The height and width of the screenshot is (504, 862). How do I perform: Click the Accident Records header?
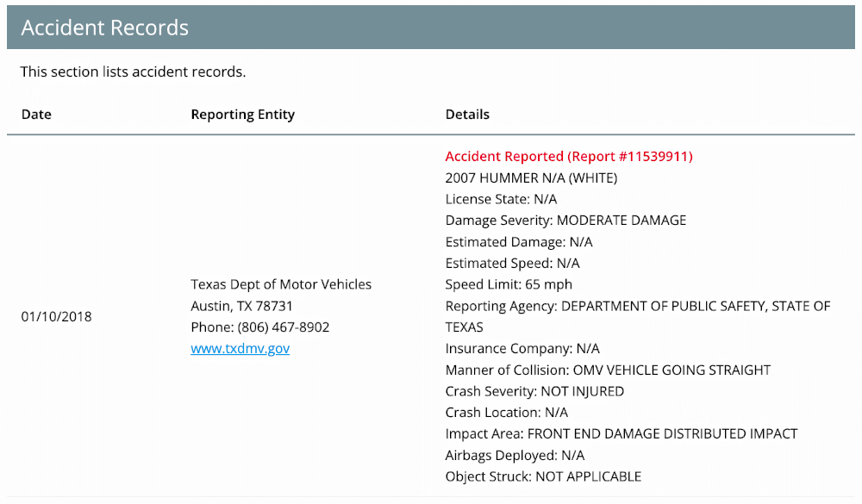pos(105,28)
